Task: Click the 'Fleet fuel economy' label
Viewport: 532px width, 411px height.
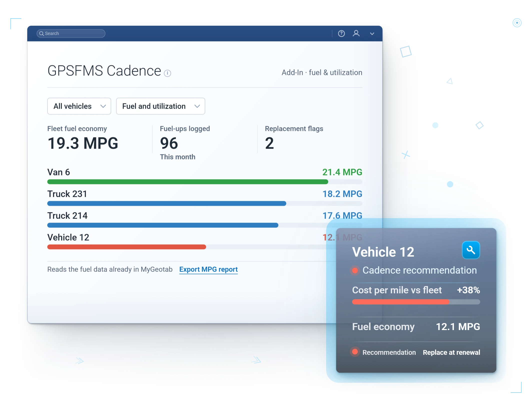Action: [x=77, y=129]
